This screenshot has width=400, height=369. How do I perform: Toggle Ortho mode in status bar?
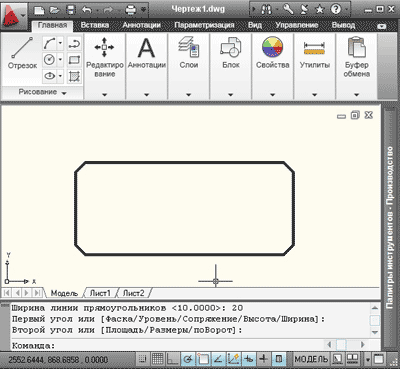point(172,359)
